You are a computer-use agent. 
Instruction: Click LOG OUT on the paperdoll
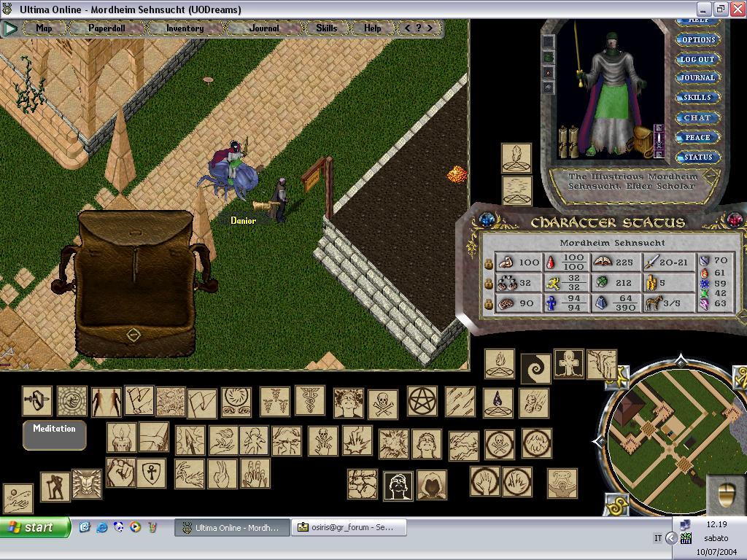(698, 60)
